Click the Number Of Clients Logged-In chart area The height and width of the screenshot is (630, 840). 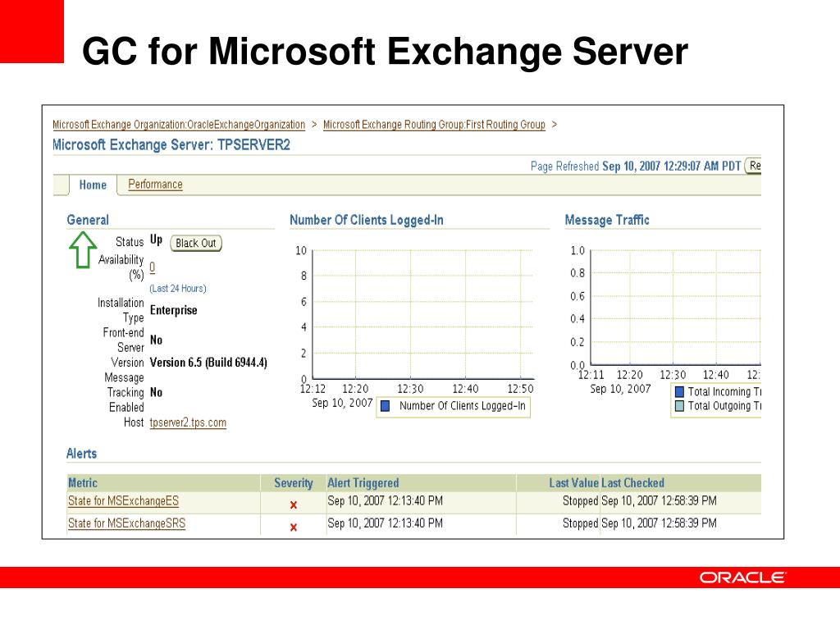pos(423,314)
